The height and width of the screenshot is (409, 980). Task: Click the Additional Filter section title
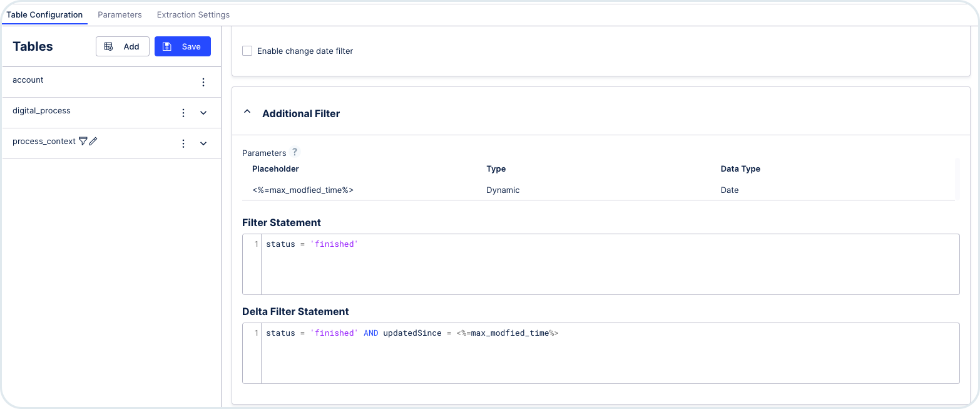pos(301,113)
